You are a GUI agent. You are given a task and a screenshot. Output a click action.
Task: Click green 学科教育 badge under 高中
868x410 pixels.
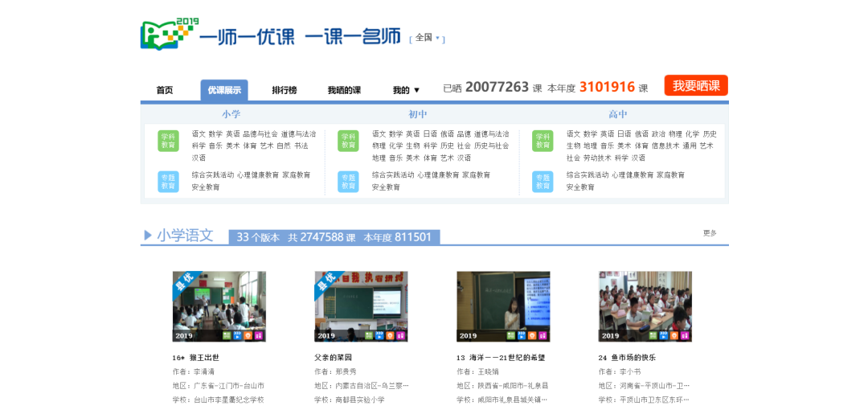(x=543, y=141)
